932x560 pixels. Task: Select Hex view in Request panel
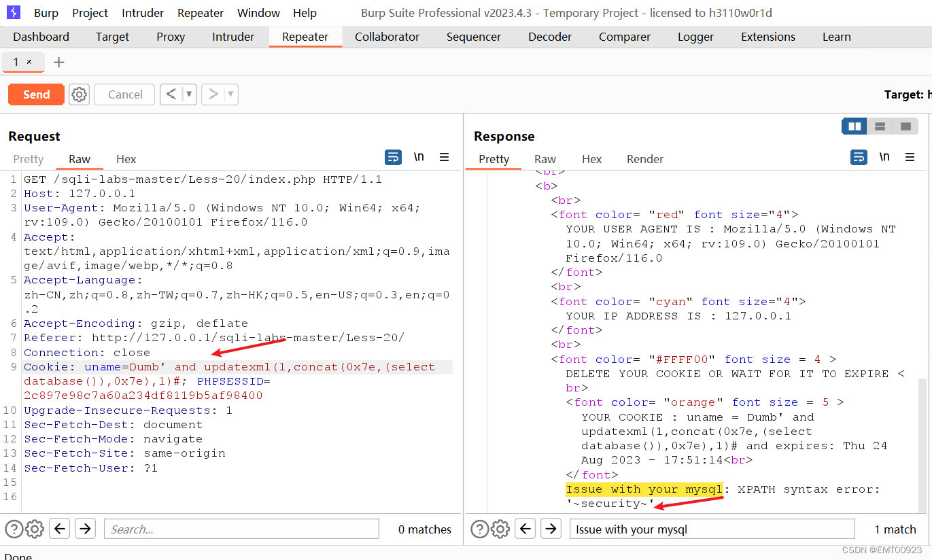pyautogui.click(x=126, y=159)
